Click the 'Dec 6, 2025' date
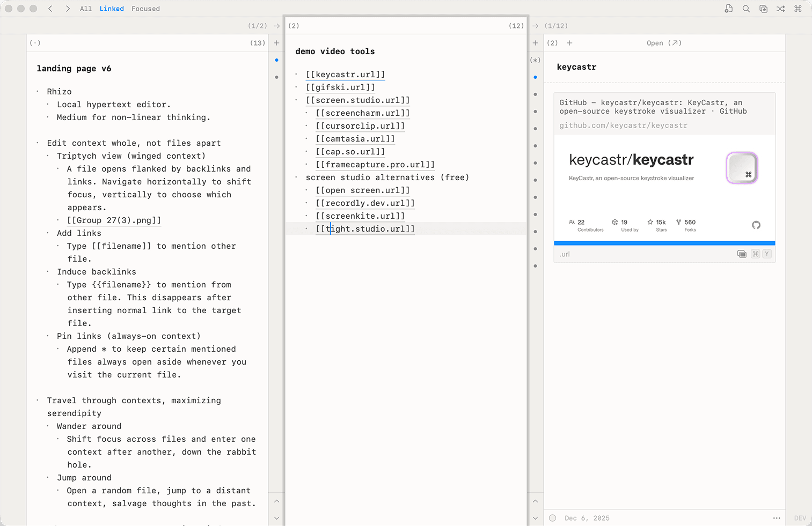 tap(587, 518)
